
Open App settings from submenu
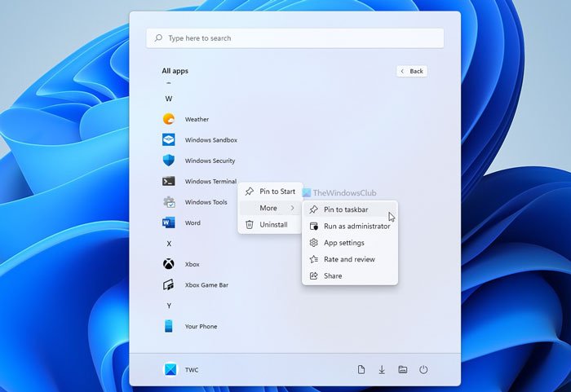coord(350,242)
